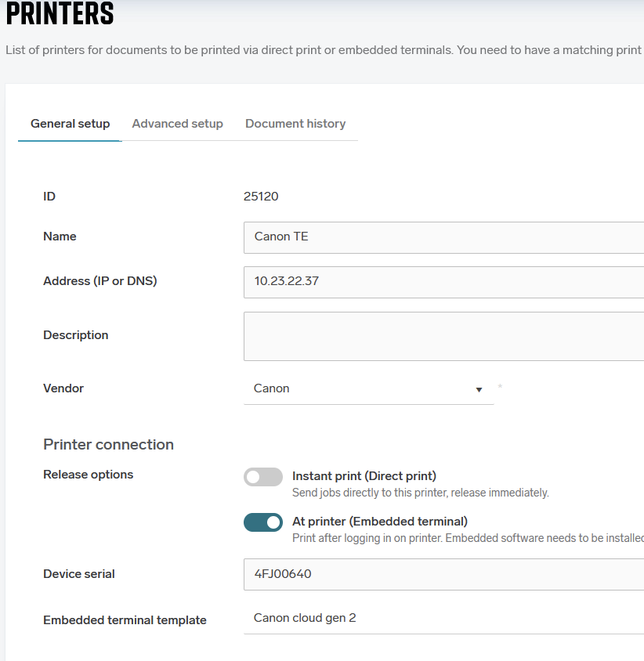Click the Printer connection section heading
644x661 pixels.
pos(108,444)
